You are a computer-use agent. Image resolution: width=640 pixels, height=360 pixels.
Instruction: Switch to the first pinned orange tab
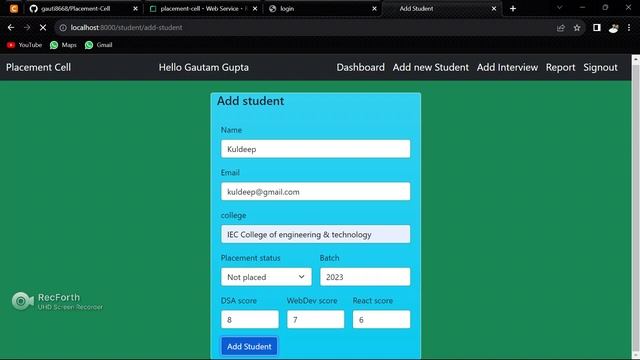(14, 9)
